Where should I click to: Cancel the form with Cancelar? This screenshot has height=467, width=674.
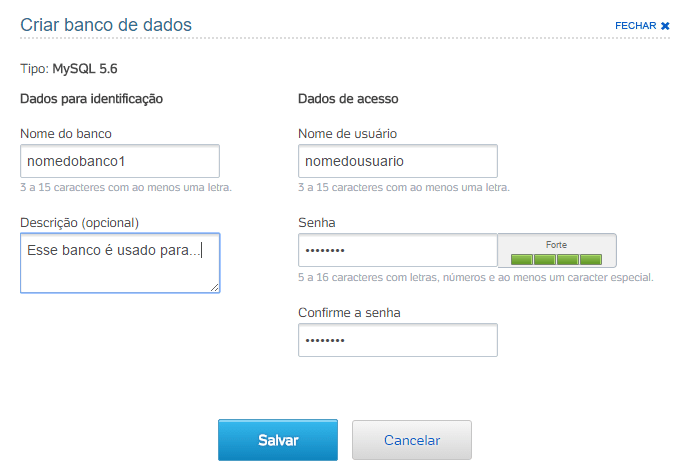[412, 440]
